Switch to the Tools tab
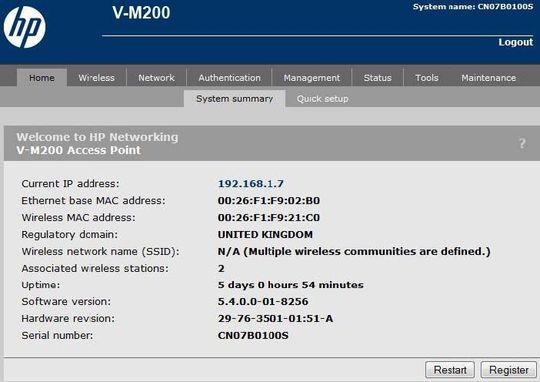The height and width of the screenshot is (382, 540). pyautogui.click(x=427, y=78)
